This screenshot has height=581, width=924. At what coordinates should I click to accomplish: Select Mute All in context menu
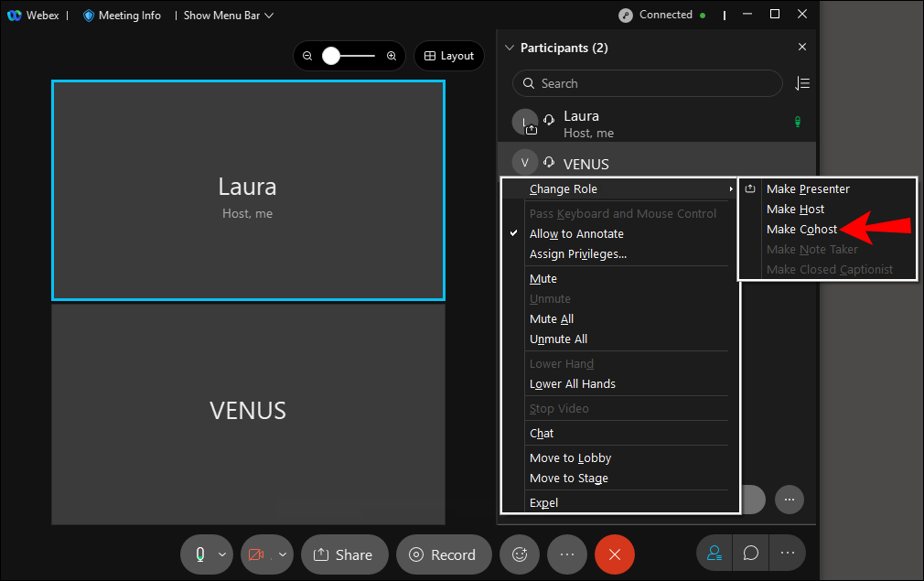tap(552, 318)
